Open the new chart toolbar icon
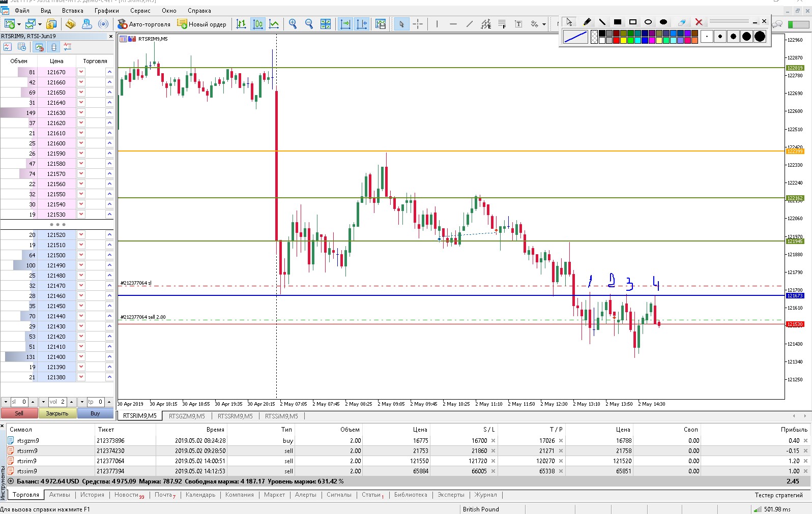The height and width of the screenshot is (514, 812). pyautogui.click(x=9, y=24)
